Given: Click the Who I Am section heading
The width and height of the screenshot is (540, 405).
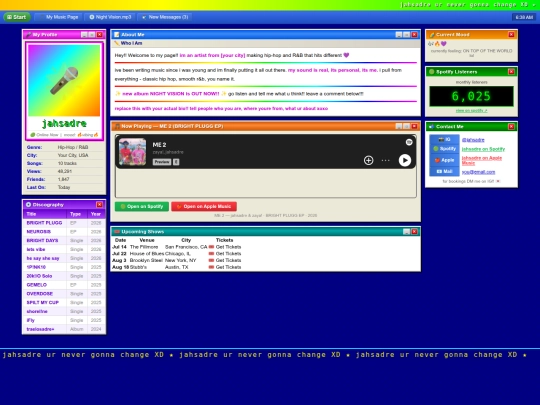Looking at the screenshot, I should tap(131, 43).
